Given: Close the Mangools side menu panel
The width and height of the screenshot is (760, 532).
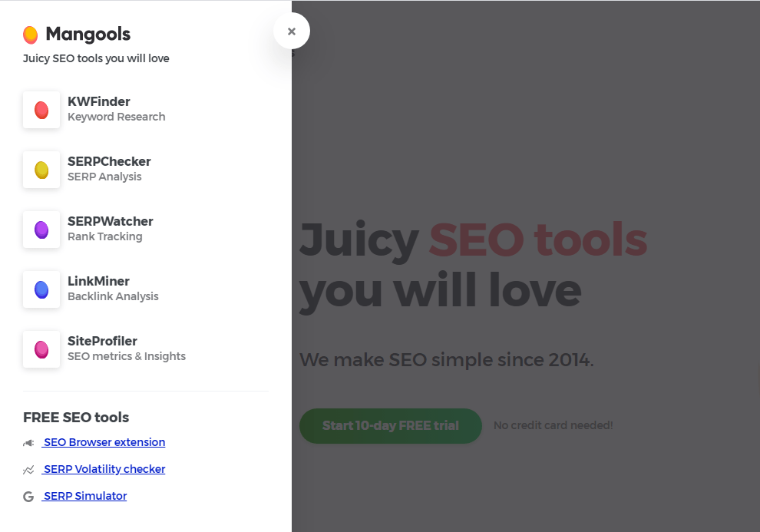Looking at the screenshot, I should coord(292,31).
